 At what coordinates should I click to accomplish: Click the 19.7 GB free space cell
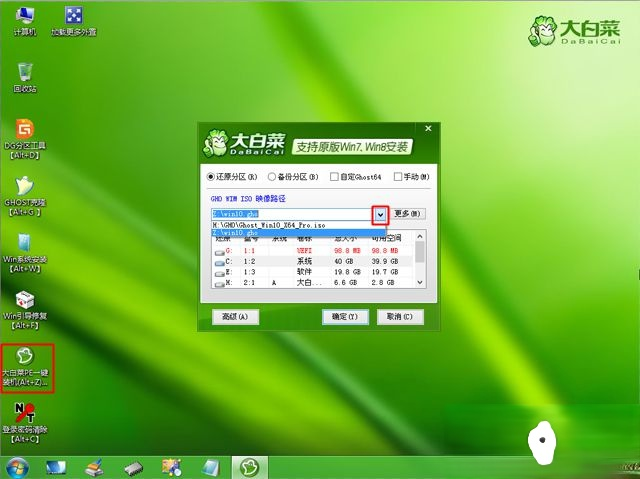(384, 272)
